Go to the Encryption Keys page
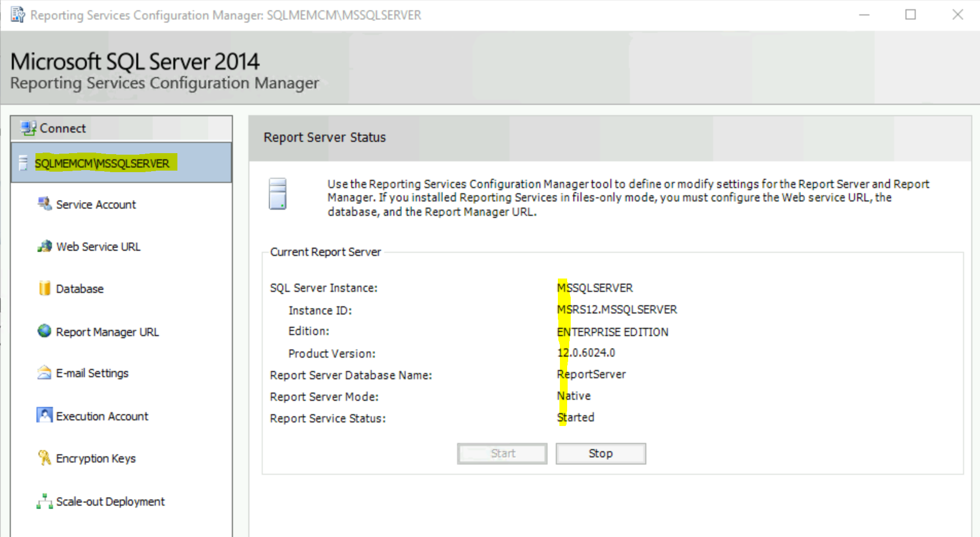Image resolution: width=980 pixels, height=537 pixels. (x=96, y=458)
